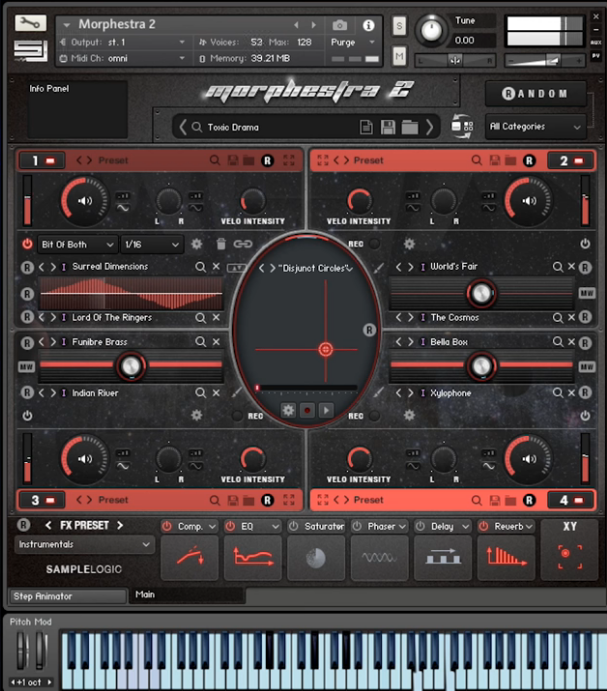Play the XY pad motion
This screenshot has height=691, width=607.
(x=326, y=411)
